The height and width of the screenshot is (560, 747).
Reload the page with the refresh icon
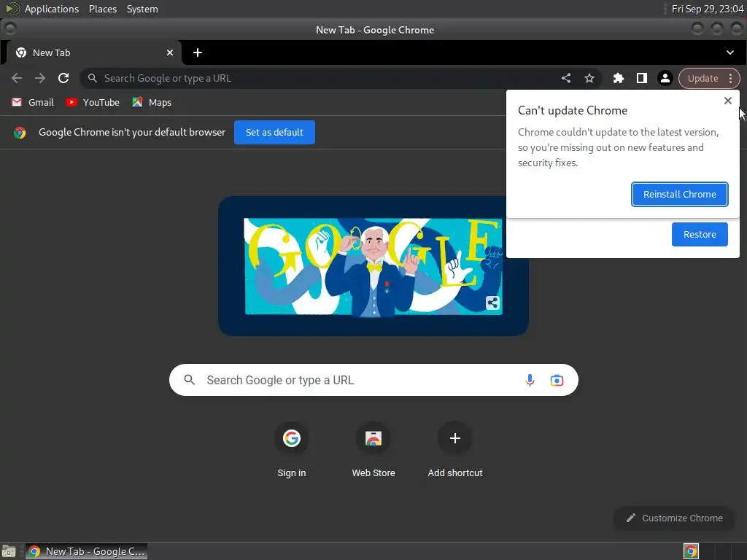pos(63,78)
